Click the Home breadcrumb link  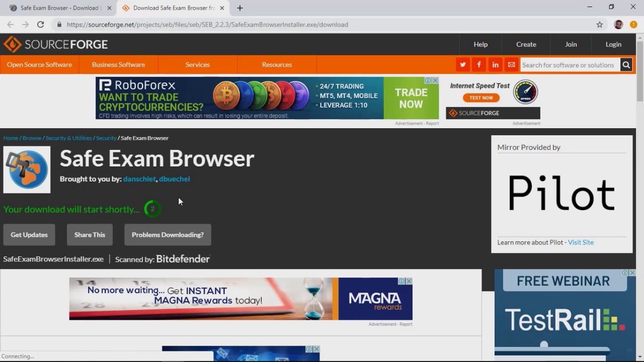[11, 138]
